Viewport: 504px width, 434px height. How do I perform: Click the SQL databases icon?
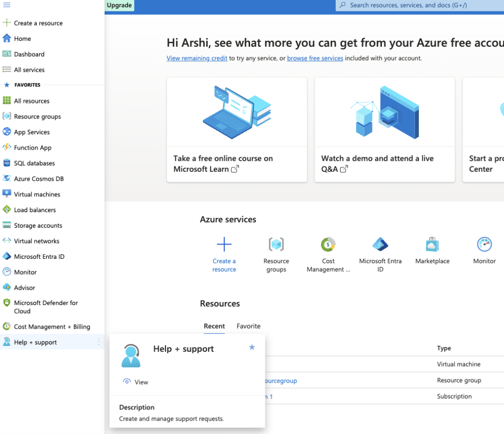click(x=7, y=163)
